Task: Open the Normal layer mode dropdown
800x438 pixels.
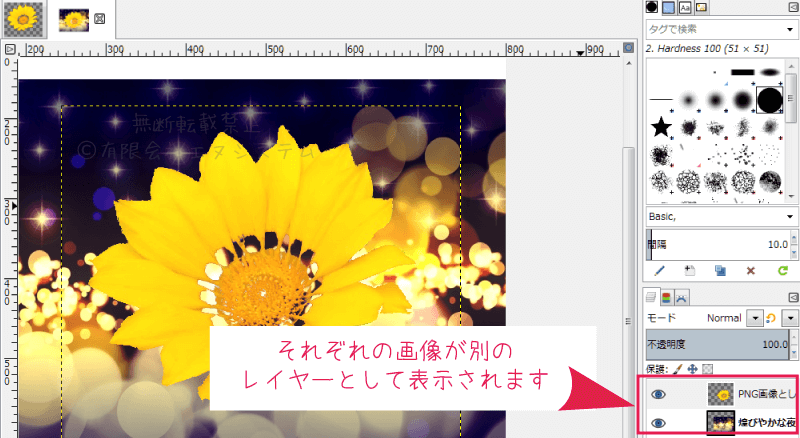Action: (x=755, y=318)
